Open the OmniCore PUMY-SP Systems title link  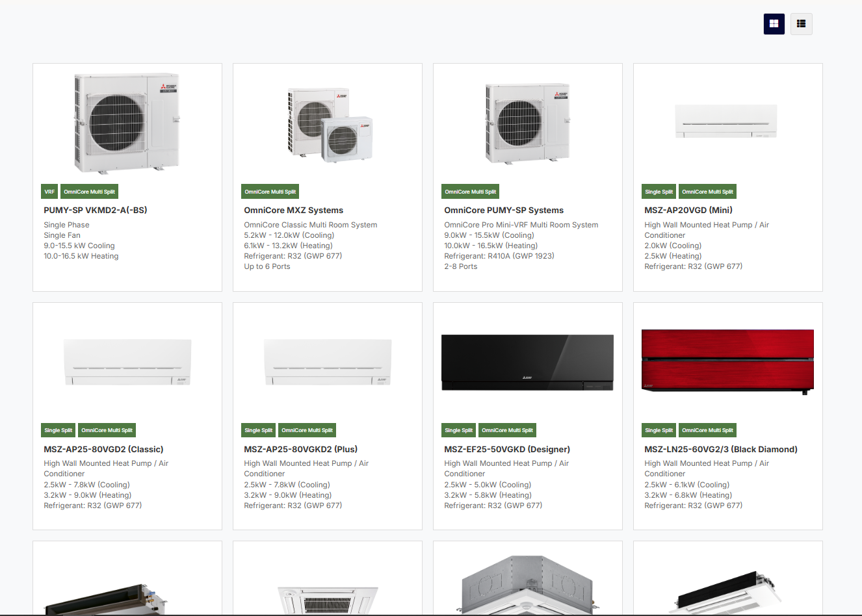click(504, 210)
